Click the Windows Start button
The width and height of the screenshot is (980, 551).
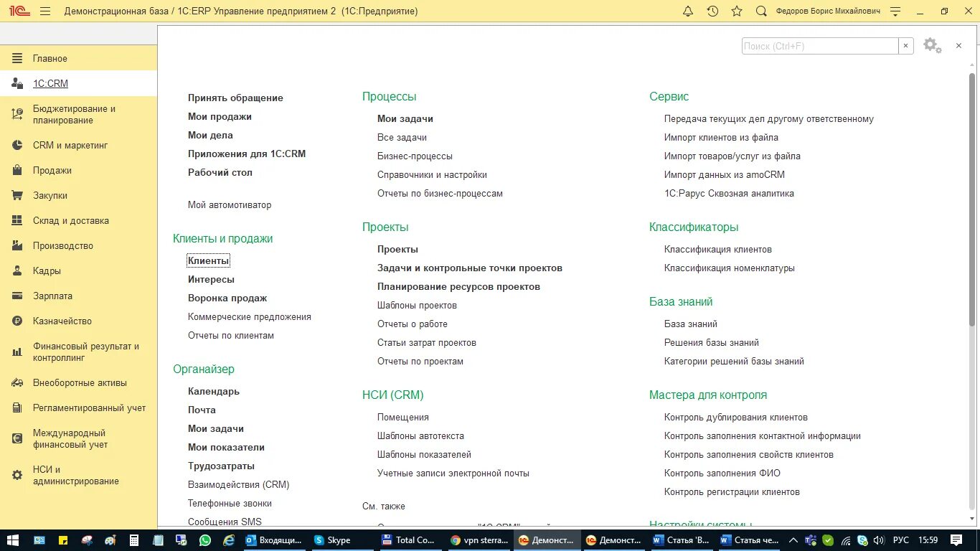(14, 540)
